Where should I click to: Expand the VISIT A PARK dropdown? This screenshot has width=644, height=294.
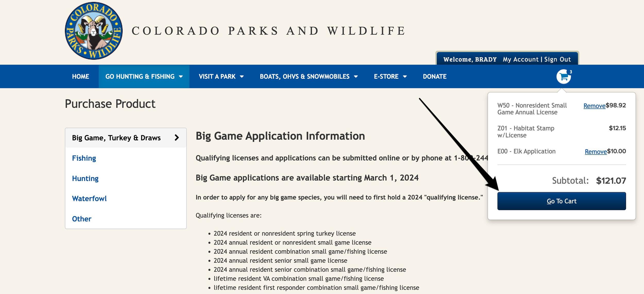click(221, 76)
